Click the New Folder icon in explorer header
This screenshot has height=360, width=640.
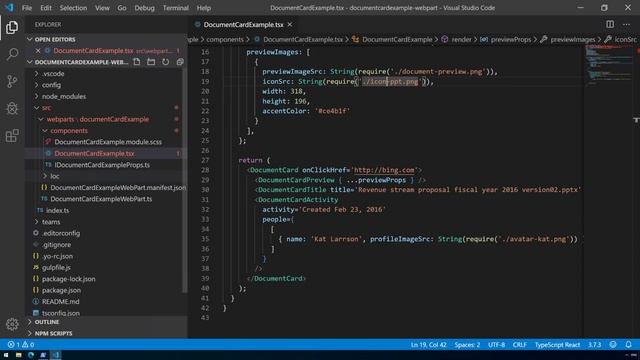click(x=151, y=62)
